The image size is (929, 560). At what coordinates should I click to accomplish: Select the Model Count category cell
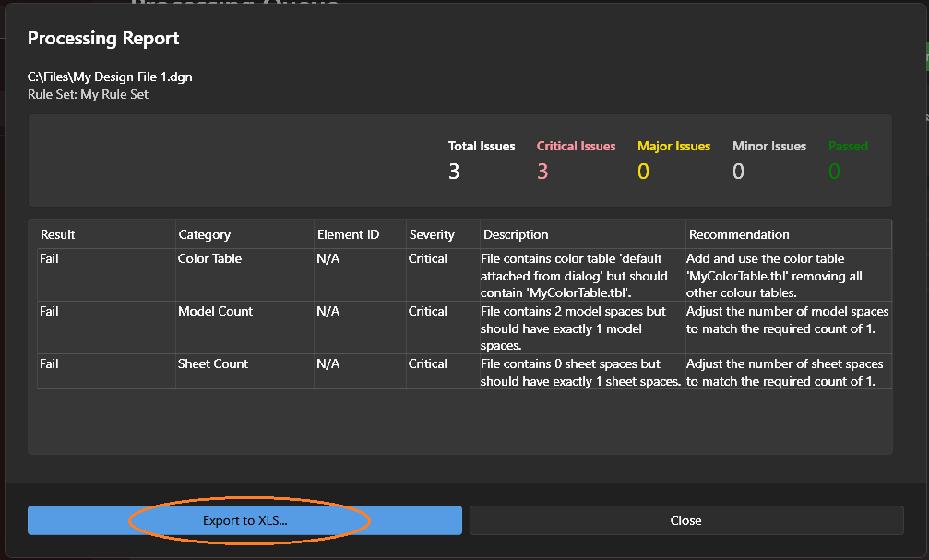[x=215, y=312]
